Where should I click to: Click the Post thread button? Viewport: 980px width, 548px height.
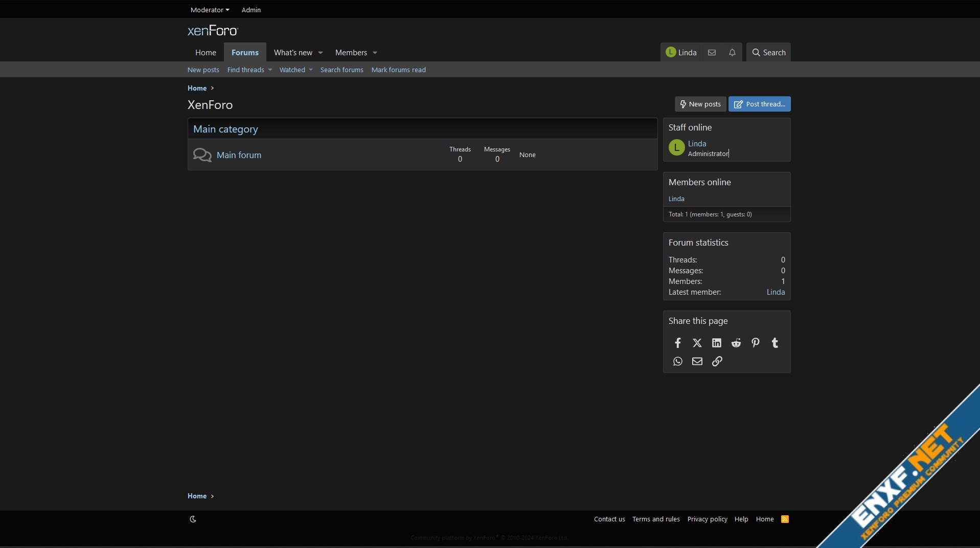click(x=760, y=104)
